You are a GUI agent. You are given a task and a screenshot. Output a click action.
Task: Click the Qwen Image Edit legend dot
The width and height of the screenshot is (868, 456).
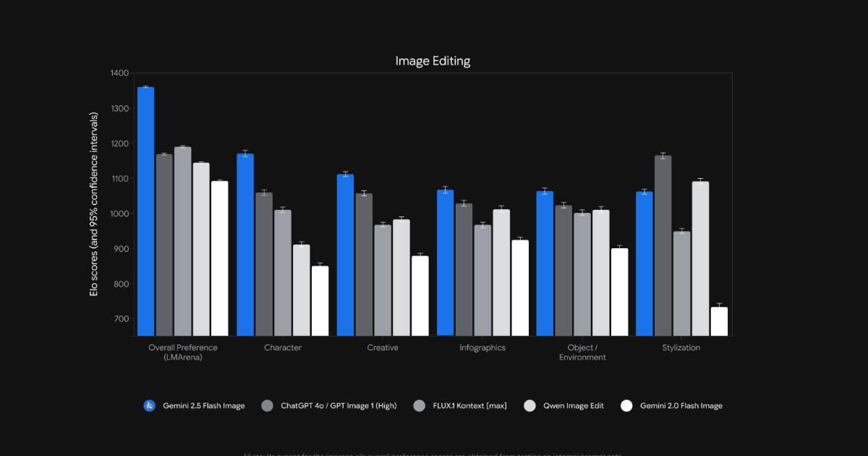pos(529,406)
